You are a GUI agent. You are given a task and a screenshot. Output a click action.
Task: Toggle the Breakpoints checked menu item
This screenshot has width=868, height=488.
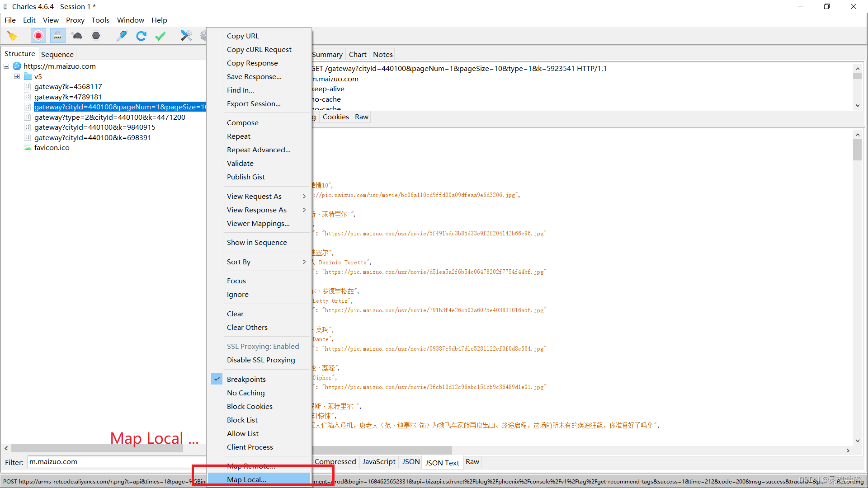(x=246, y=379)
